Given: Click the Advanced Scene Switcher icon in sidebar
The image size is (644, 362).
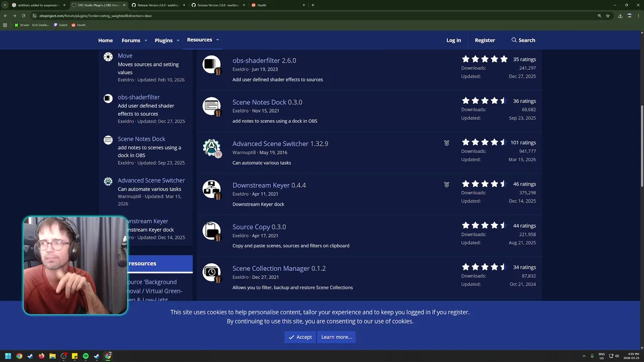Looking at the screenshot, I should point(108,182).
